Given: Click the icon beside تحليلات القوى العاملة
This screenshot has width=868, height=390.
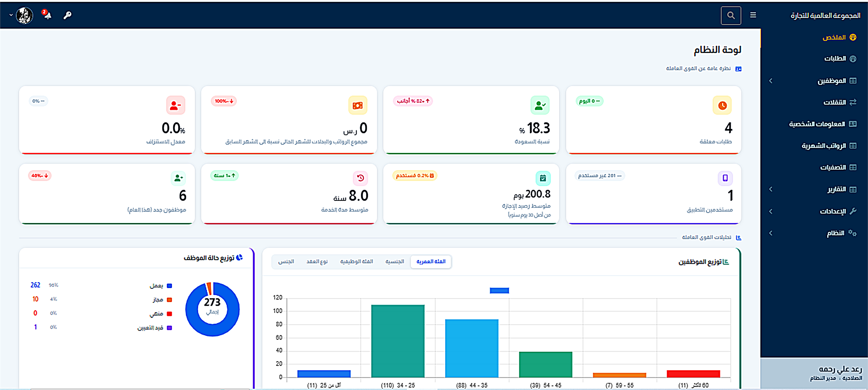Looking at the screenshot, I should pyautogui.click(x=739, y=238).
